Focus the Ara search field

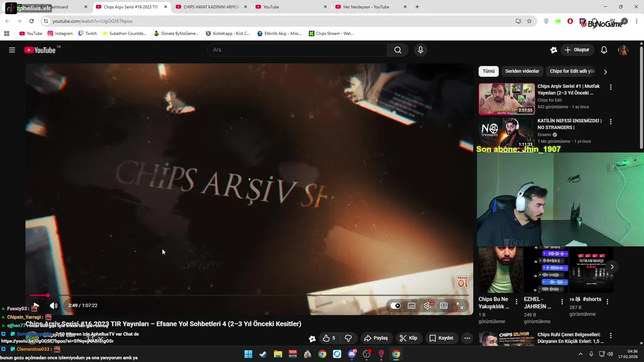point(297,50)
